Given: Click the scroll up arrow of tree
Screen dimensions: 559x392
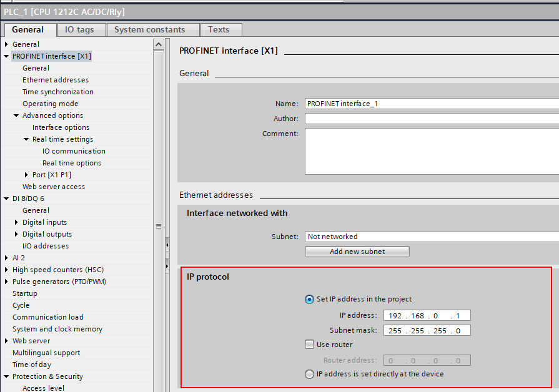Looking at the screenshot, I should point(159,44).
